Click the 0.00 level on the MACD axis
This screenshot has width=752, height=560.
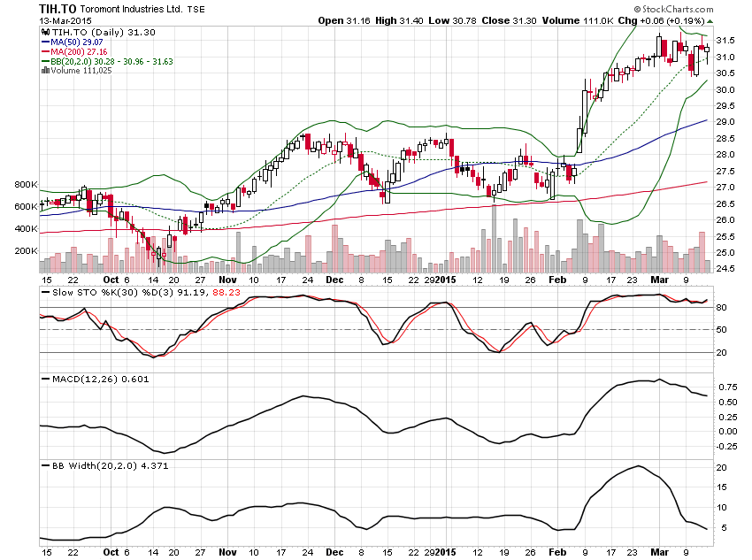click(x=728, y=432)
